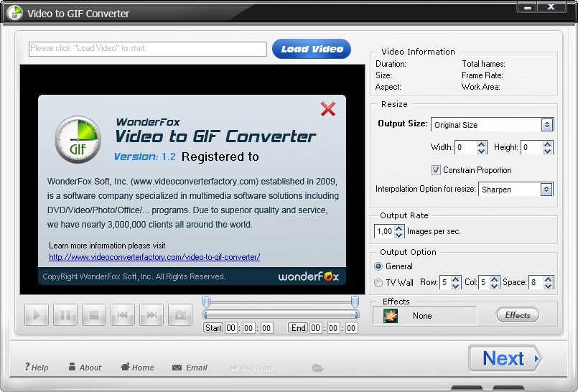Click the Stop playback button

click(94, 315)
